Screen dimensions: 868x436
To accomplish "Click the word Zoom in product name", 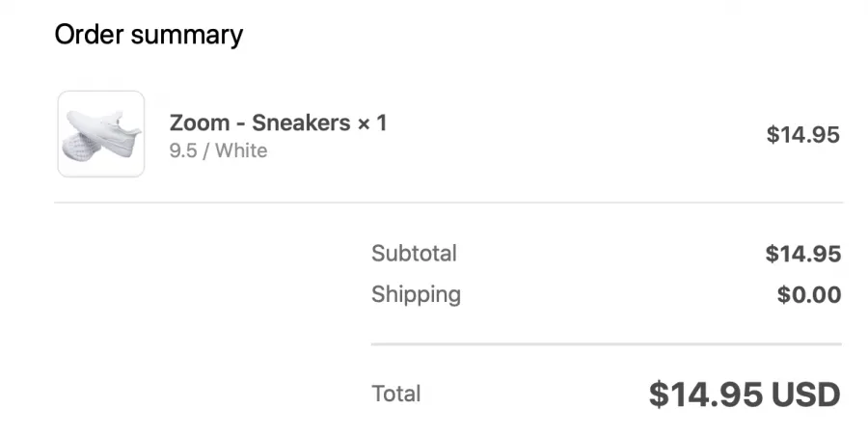I will click(200, 123).
